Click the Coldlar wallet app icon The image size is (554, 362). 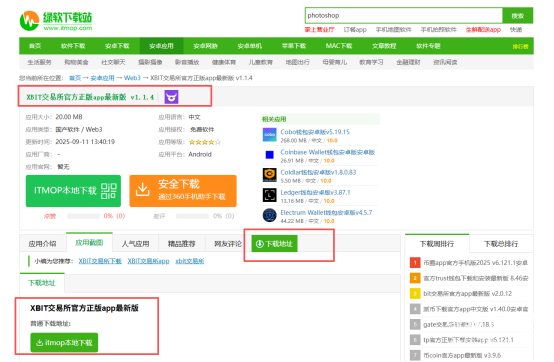click(270, 175)
